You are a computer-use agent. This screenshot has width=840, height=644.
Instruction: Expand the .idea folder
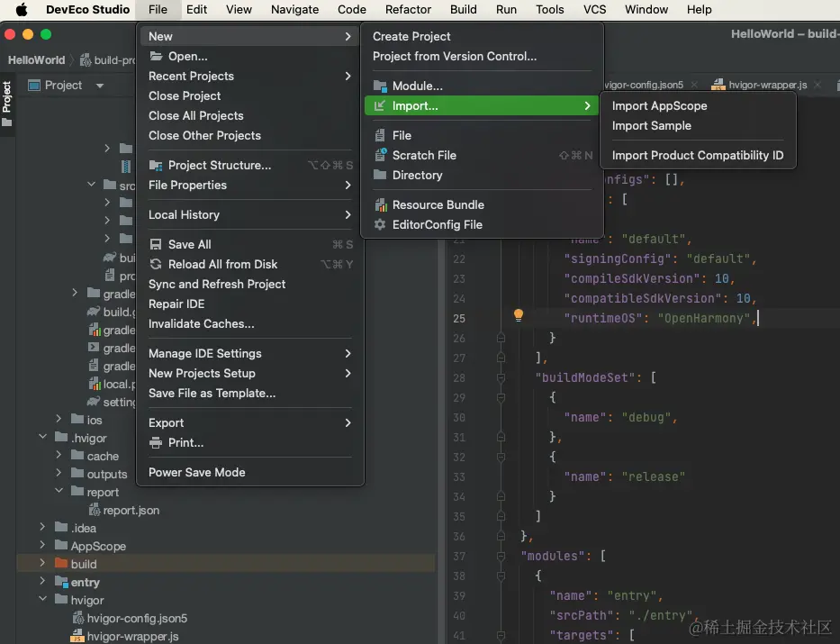click(42, 527)
